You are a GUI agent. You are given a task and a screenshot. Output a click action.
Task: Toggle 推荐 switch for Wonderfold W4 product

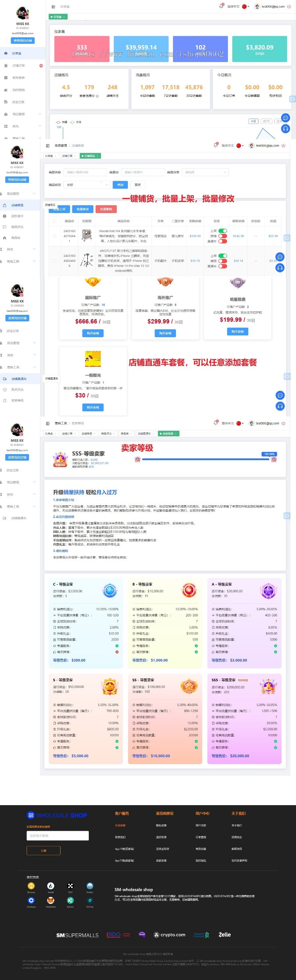click(x=223, y=236)
